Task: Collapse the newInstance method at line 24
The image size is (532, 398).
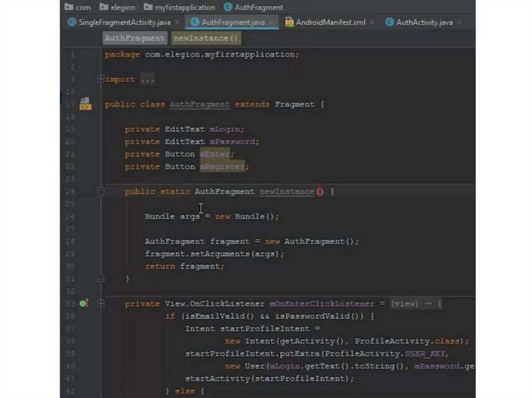Action: (x=101, y=191)
